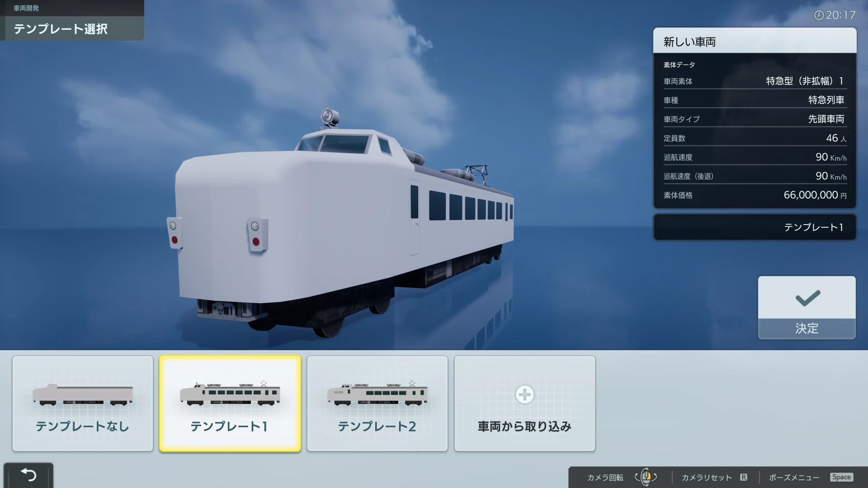Click the テンプレート1 train thumbnail image
The height and width of the screenshot is (488, 868).
pyautogui.click(x=230, y=393)
